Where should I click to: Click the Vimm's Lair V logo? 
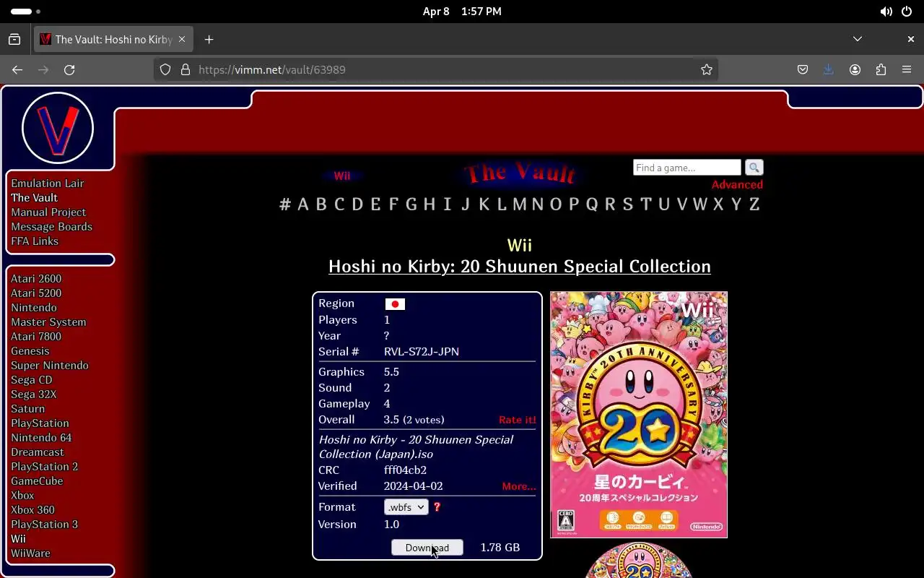point(58,128)
